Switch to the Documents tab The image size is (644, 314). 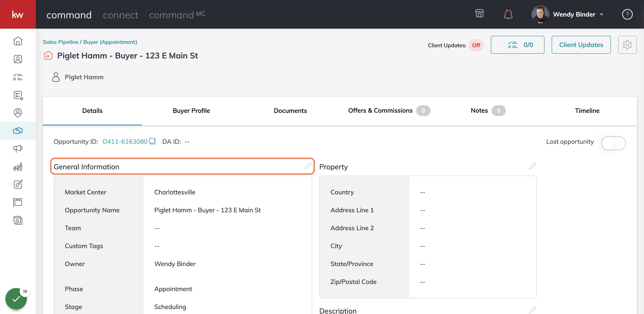[290, 111]
